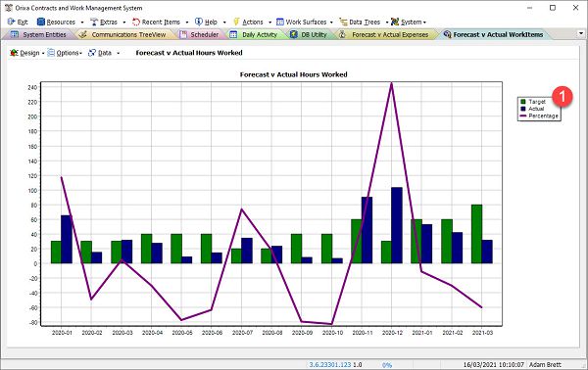Click the version number link in status bar
Viewport: 588px width, 370px height.
click(x=330, y=364)
